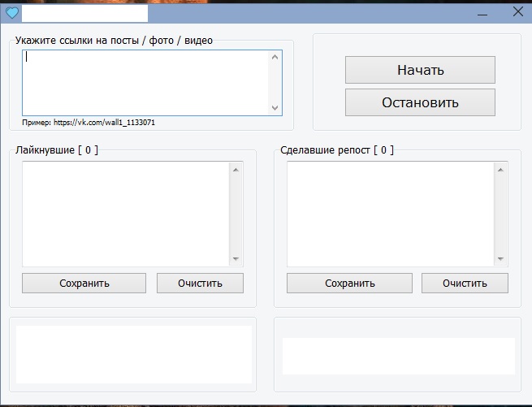
Task: Clear the Лайкнувшие list with Очистить
Action: (200, 284)
